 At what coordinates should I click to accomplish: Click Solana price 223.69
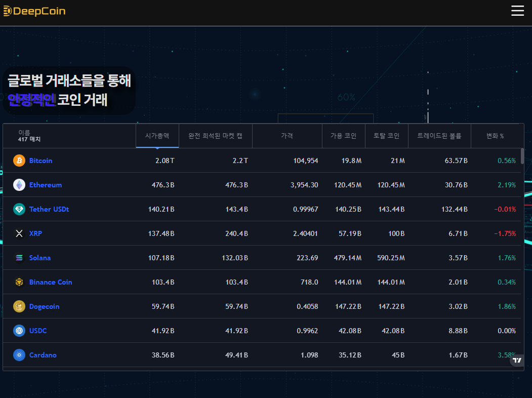[307, 258]
